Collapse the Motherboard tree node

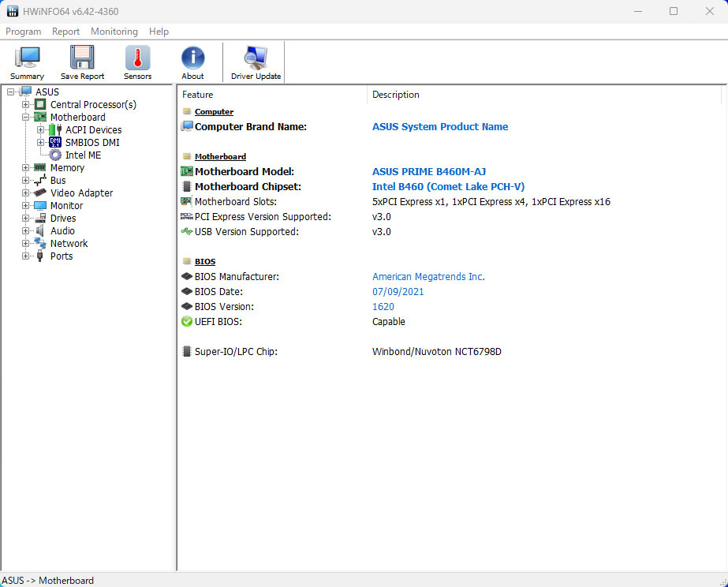(x=25, y=117)
